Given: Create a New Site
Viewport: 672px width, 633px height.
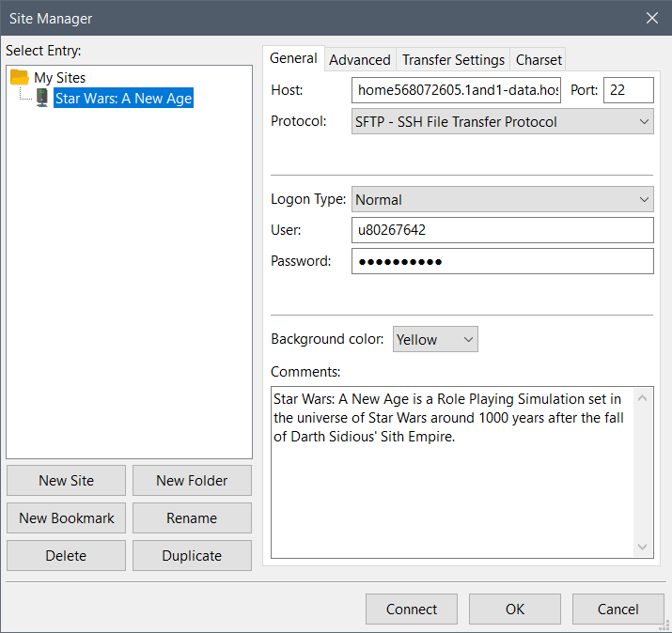Looking at the screenshot, I should click(67, 480).
